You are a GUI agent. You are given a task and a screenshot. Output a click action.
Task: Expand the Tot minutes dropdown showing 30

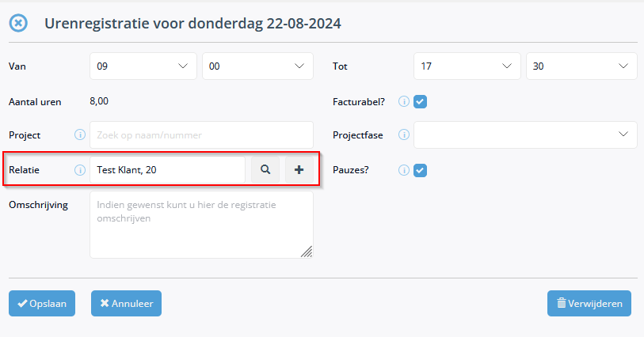pos(581,66)
